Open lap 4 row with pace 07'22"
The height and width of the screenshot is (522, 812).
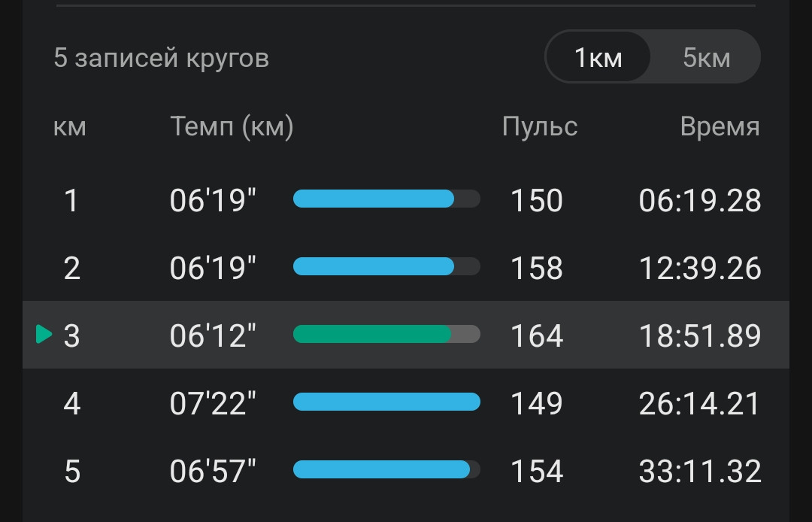[x=406, y=402]
